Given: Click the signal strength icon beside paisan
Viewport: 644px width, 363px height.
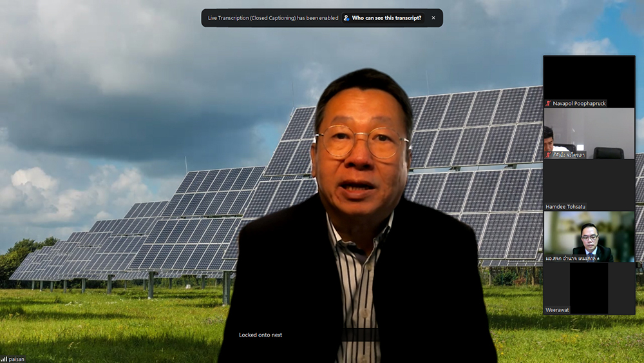Looking at the screenshot, I should (x=5, y=359).
